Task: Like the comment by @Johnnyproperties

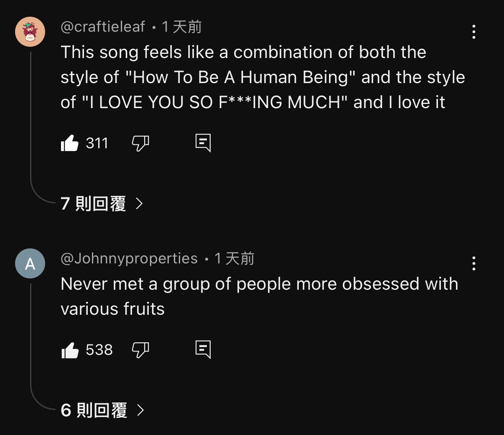Action: [70, 350]
